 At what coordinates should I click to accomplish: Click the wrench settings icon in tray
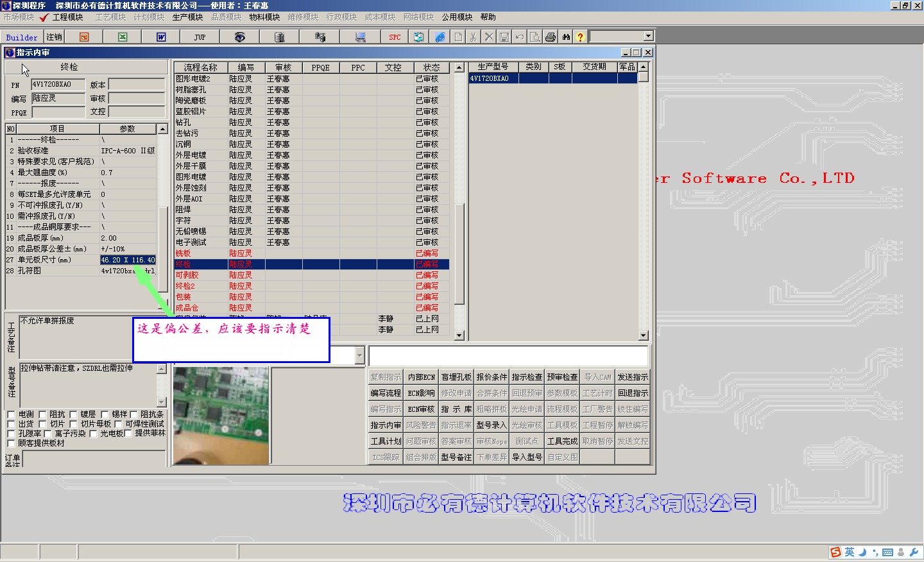coord(914,552)
